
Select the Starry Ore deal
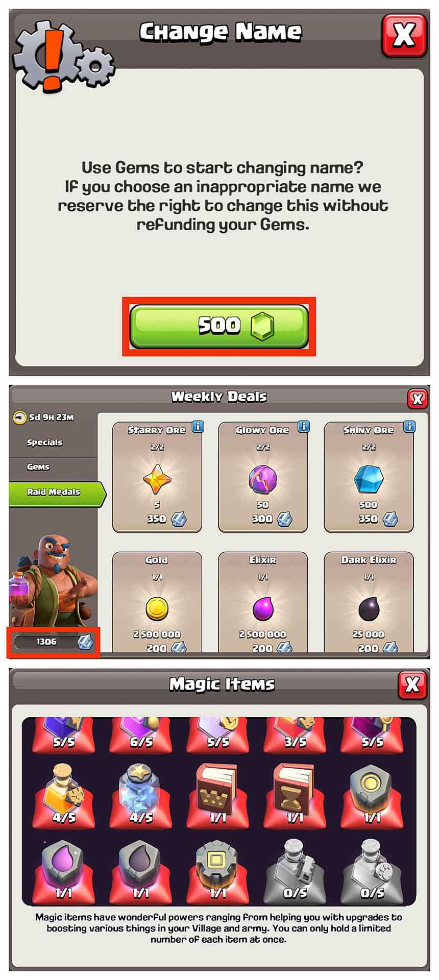[157, 477]
